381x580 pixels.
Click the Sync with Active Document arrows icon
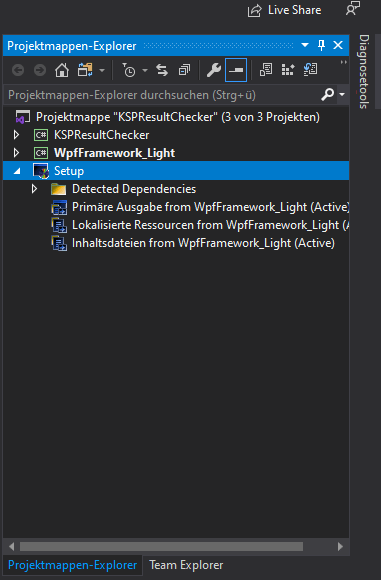(x=162, y=70)
